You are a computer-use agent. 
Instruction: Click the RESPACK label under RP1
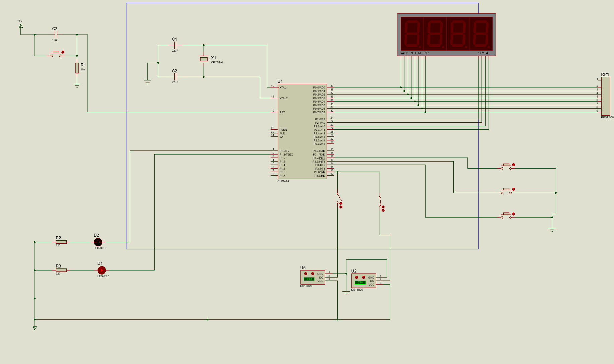[x=607, y=117]
